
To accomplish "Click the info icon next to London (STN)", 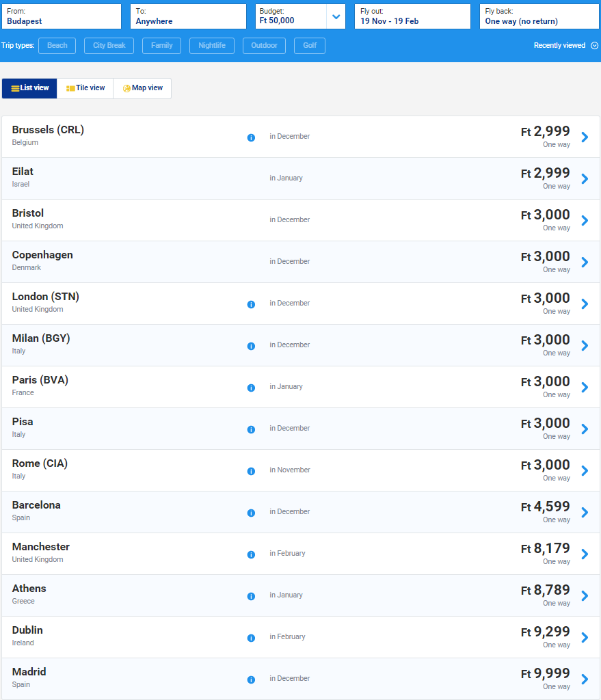I will 251,304.
